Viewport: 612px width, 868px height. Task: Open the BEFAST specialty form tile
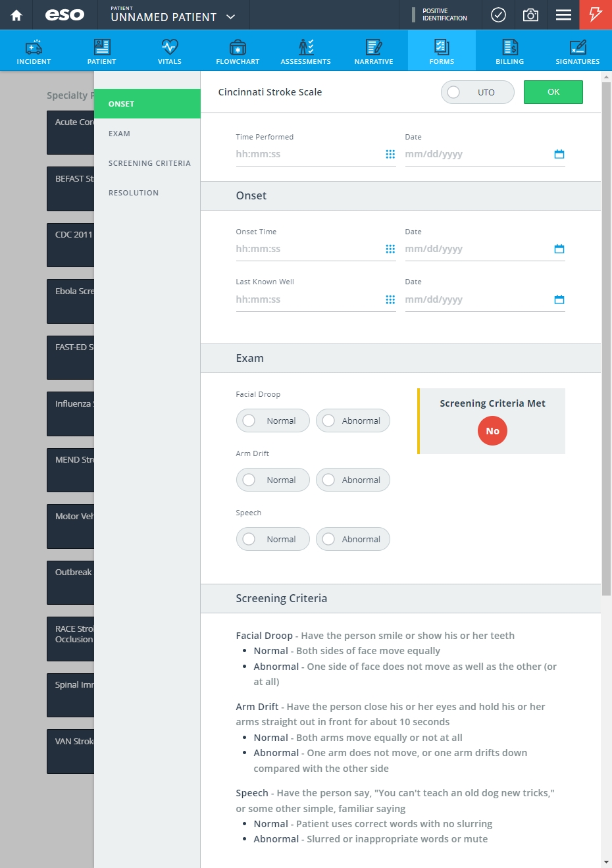point(70,189)
